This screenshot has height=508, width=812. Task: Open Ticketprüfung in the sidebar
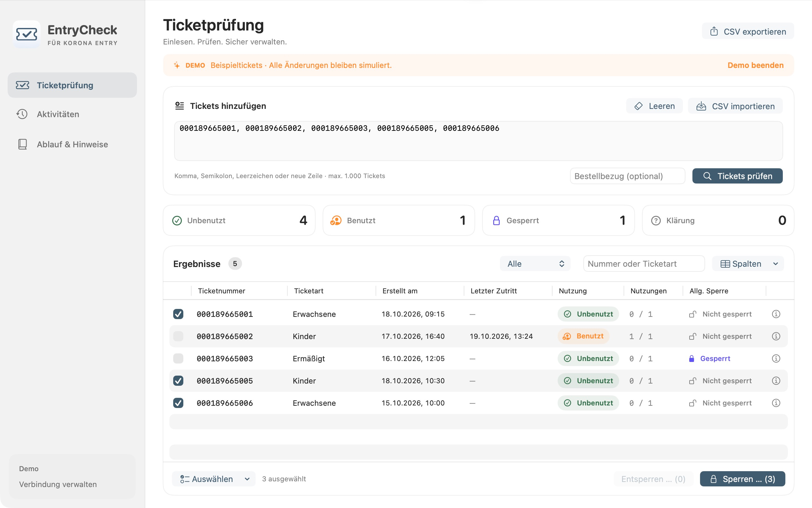tap(72, 85)
